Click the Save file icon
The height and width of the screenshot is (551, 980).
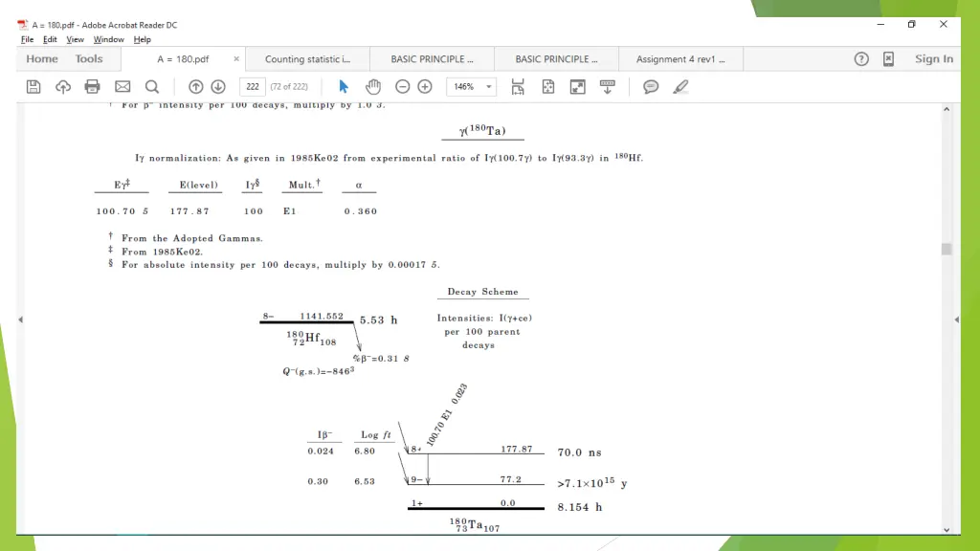click(33, 87)
